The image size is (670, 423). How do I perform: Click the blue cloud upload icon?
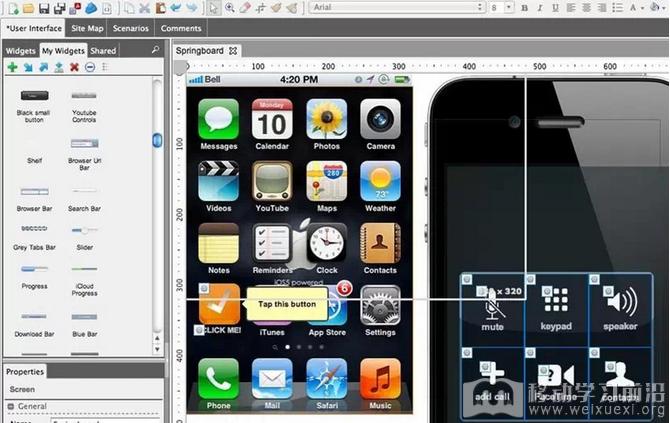click(91, 8)
